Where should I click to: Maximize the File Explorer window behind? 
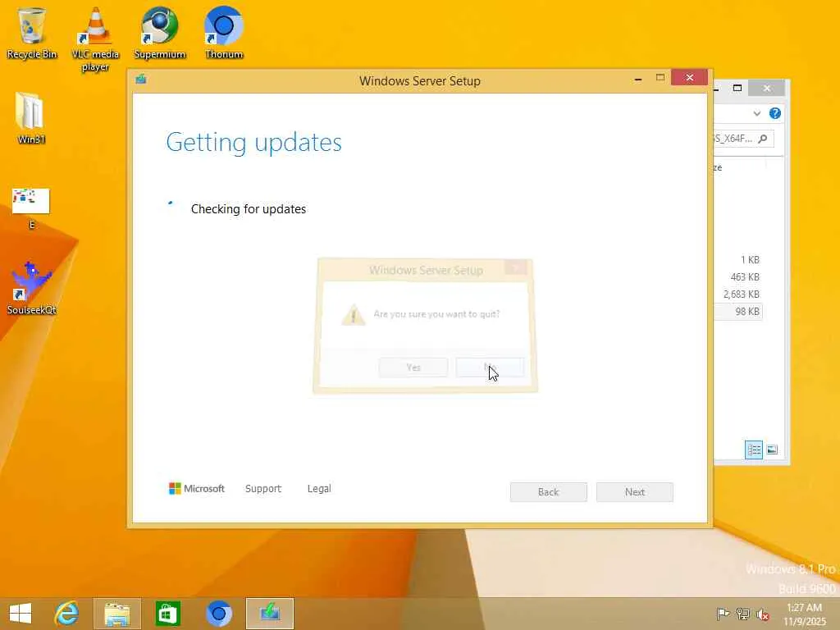737,88
